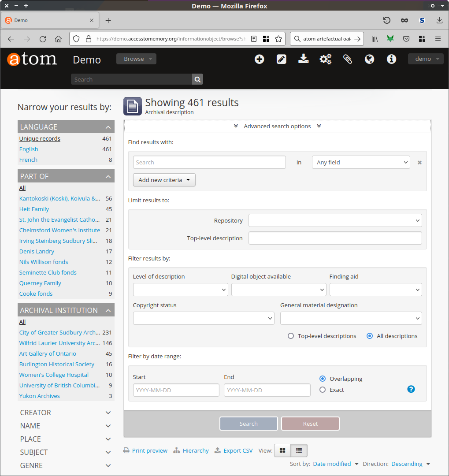Open the Admin gears icon menu
This screenshot has width=449, height=476.
(x=326, y=59)
